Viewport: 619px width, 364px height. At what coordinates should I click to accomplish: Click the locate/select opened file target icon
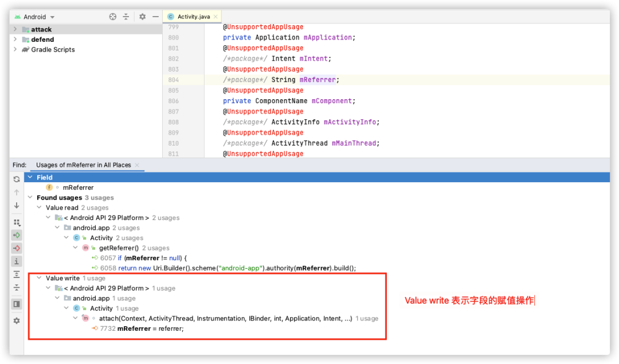pyautogui.click(x=113, y=17)
